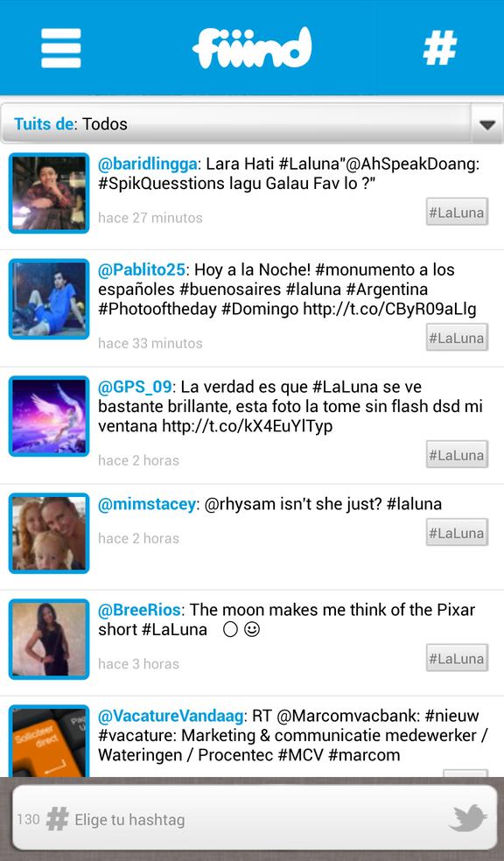
Task: Expand the Tuits de dropdown arrow
Action: pos(487,124)
